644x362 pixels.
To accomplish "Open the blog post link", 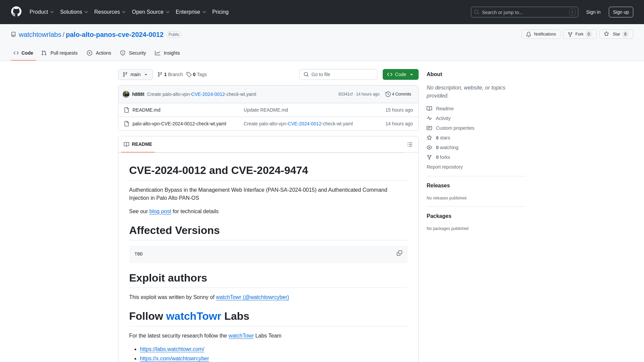I will pos(160,211).
